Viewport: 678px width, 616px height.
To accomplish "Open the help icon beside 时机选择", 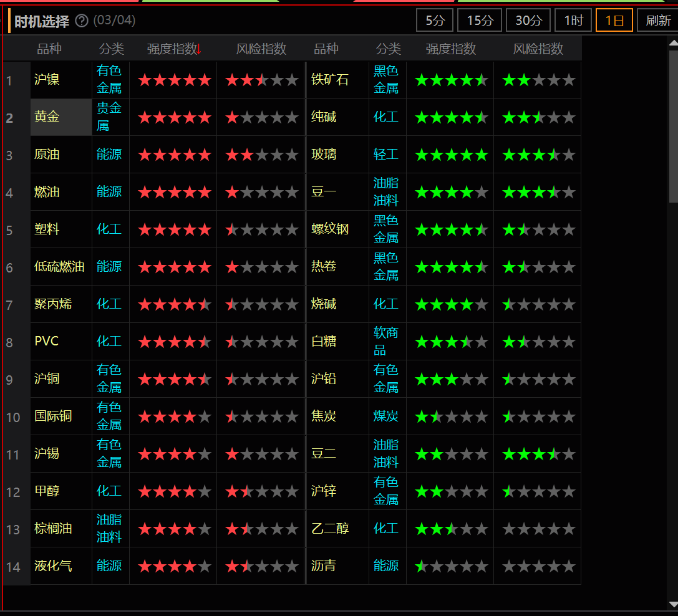I will coord(82,21).
